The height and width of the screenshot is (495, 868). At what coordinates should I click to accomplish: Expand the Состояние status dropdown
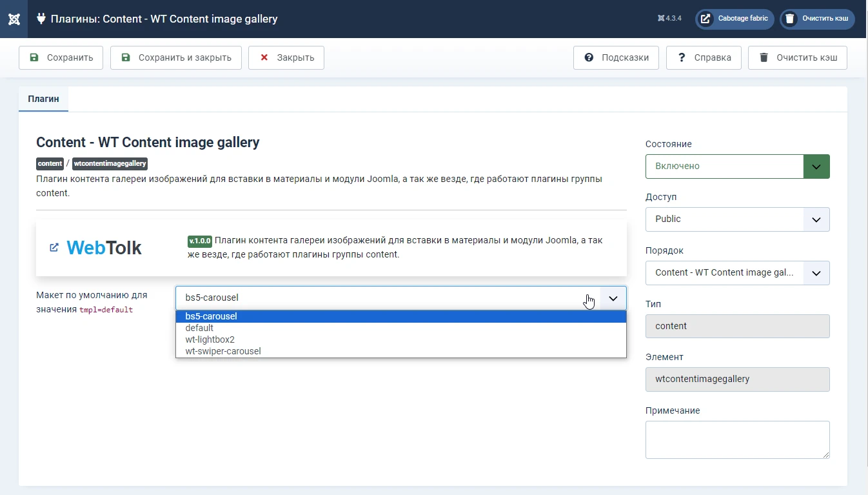[737, 166]
